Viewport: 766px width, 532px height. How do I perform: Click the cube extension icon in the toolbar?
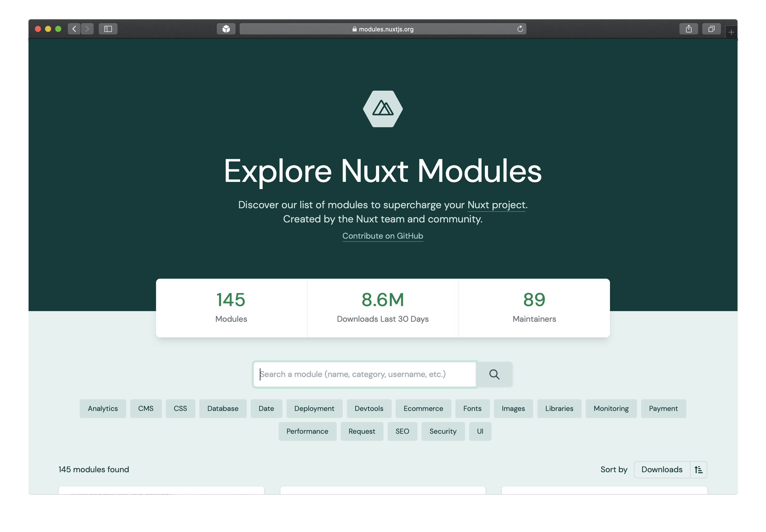pos(226,29)
